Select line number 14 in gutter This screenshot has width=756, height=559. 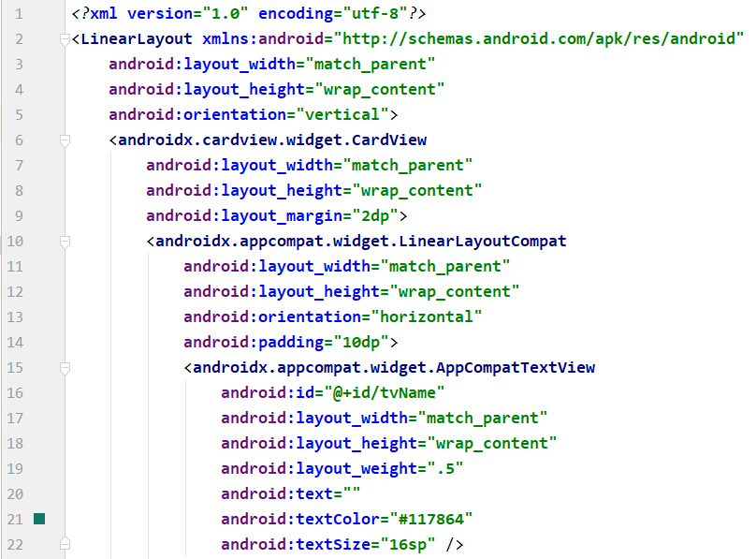(x=16, y=317)
